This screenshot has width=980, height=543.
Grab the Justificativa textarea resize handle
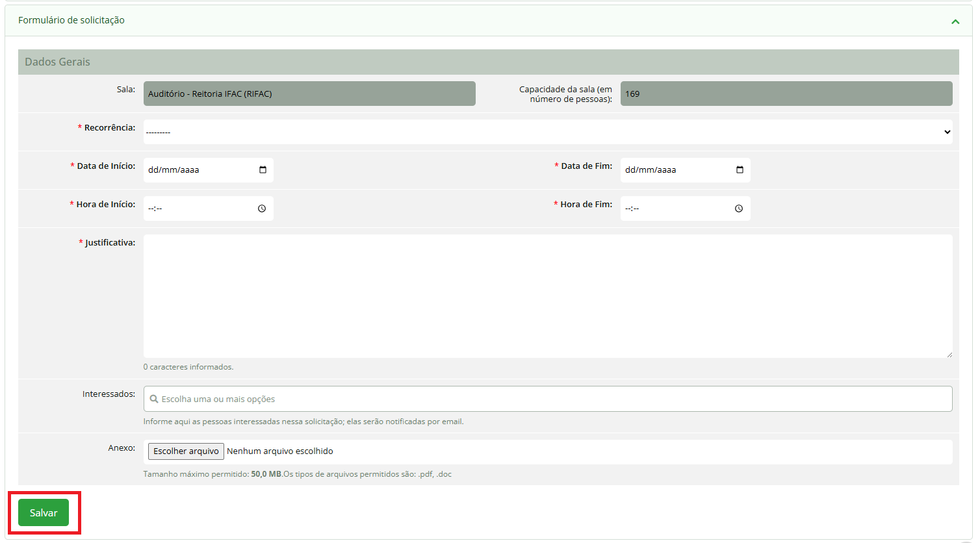click(x=949, y=354)
